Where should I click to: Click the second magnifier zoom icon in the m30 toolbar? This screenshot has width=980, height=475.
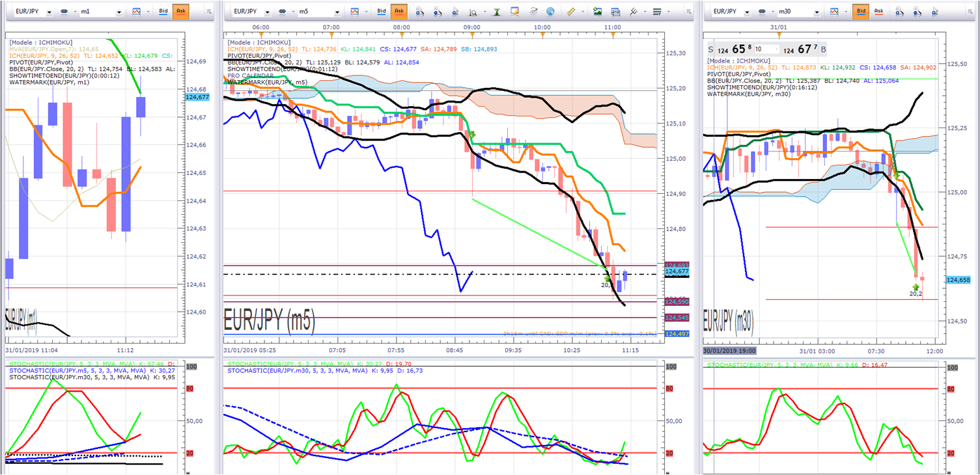pos(918,12)
